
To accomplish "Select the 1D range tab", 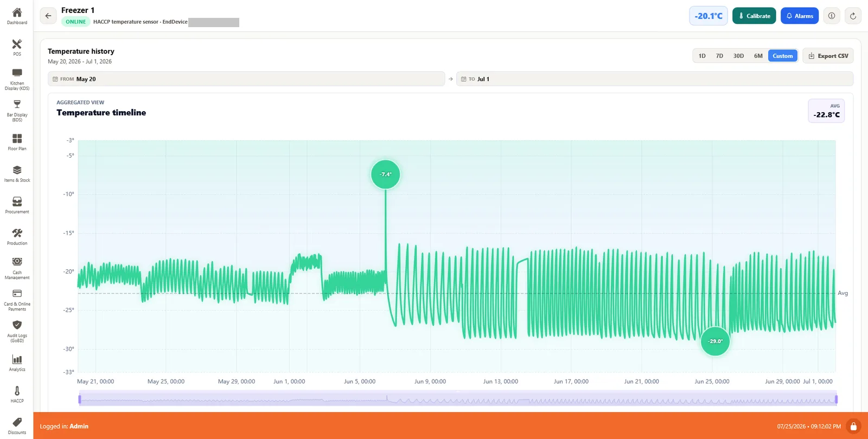I will [702, 56].
